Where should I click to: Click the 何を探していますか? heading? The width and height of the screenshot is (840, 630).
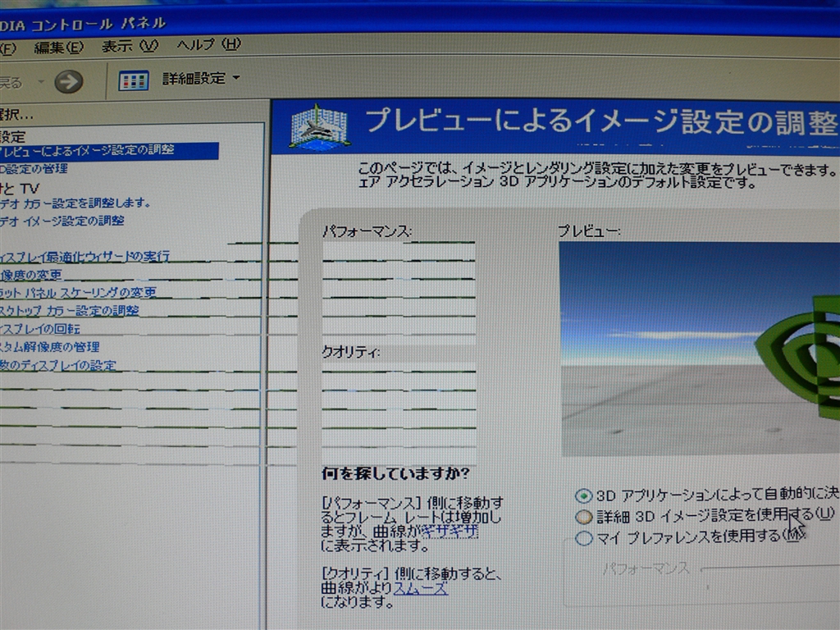(x=395, y=473)
